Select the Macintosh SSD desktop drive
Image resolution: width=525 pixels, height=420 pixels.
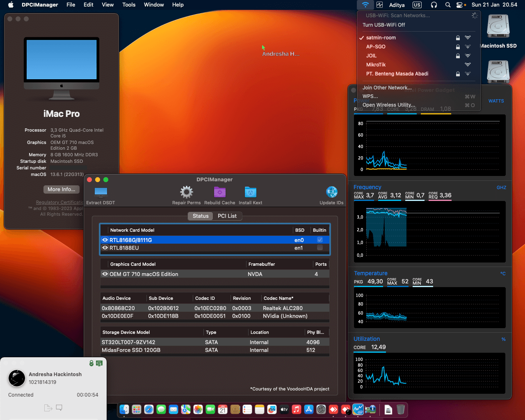498,31
